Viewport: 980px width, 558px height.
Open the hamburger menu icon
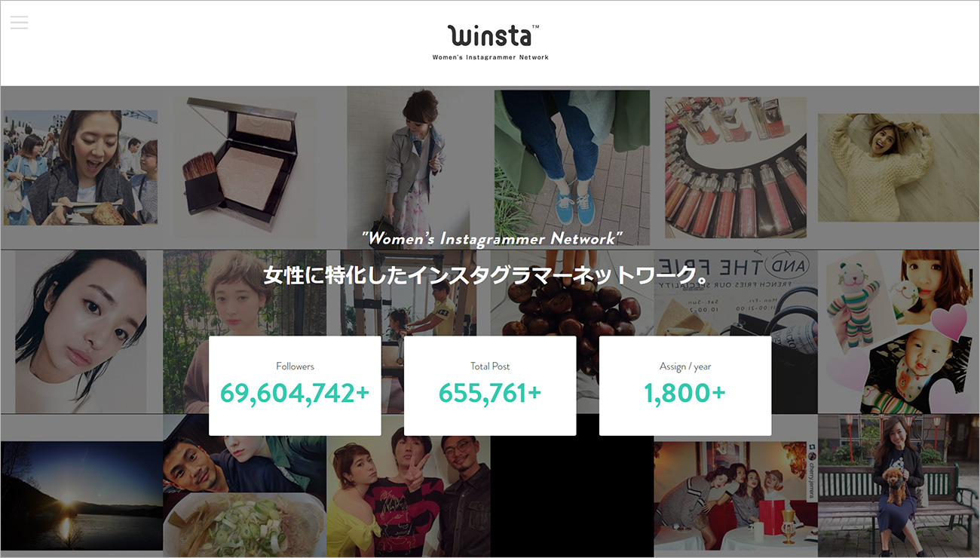tap(19, 22)
